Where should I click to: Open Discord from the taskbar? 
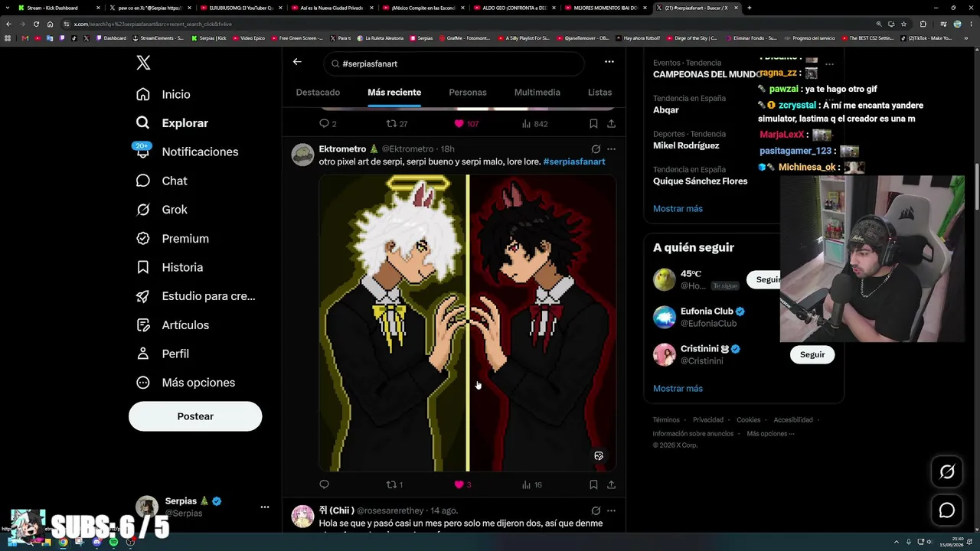click(96, 543)
